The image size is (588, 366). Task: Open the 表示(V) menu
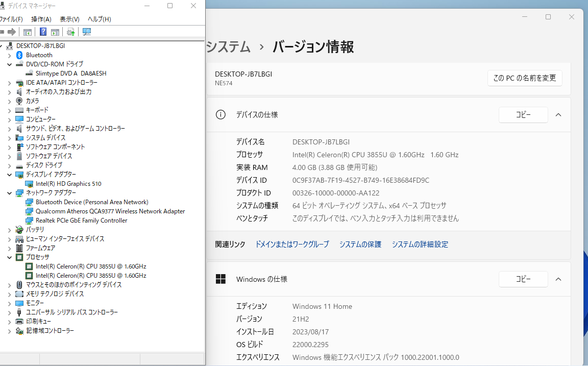point(70,19)
